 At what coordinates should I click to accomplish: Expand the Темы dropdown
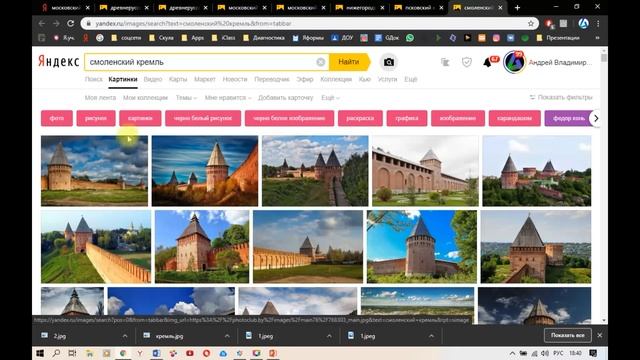tap(186, 98)
